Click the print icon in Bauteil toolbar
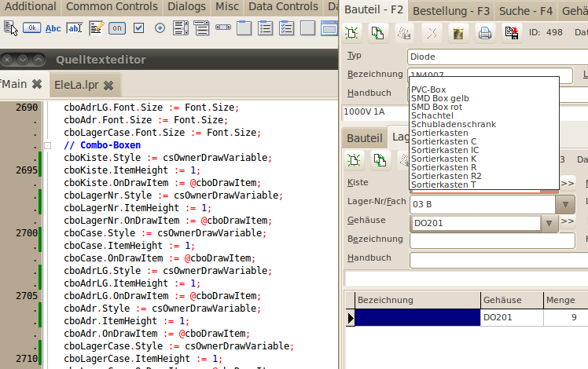The width and height of the screenshot is (588, 369). [x=485, y=33]
